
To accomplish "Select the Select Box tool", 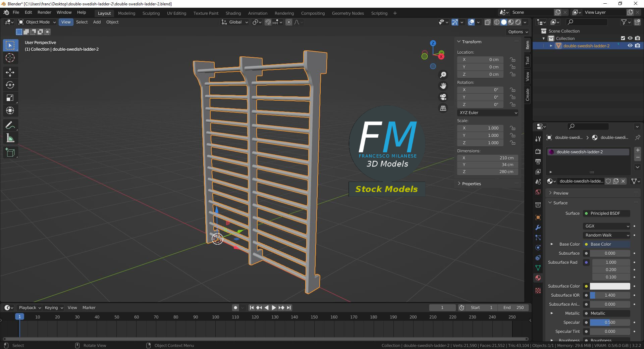I will pyautogui.click(x=10, y=45).
